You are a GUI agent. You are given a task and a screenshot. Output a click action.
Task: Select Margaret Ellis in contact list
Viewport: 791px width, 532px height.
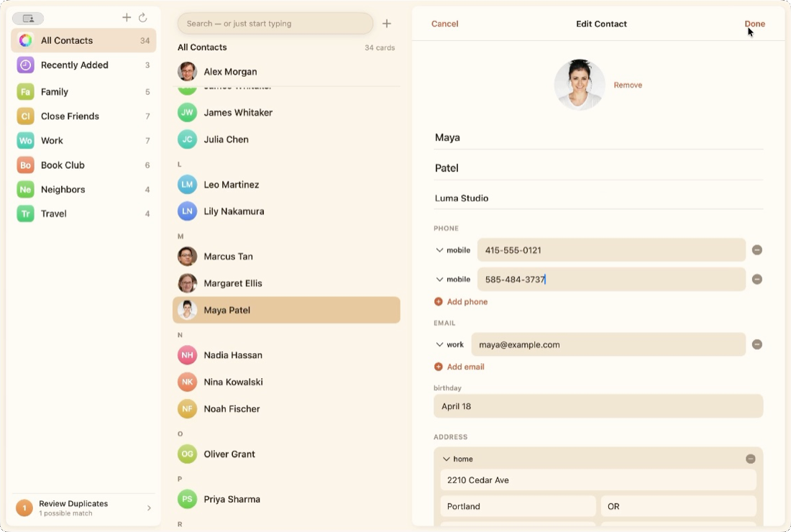pos(286,283)
